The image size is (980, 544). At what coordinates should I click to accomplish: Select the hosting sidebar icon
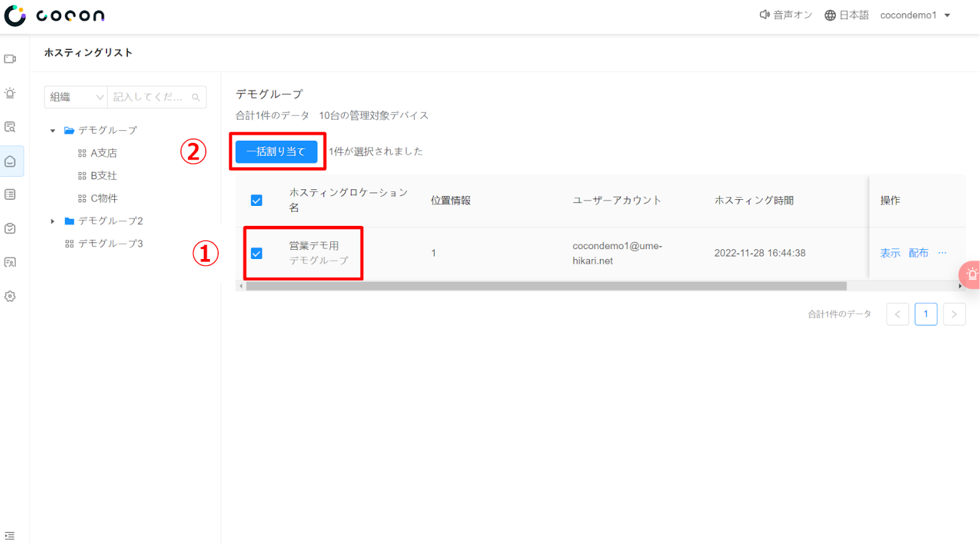click(10, 161)
